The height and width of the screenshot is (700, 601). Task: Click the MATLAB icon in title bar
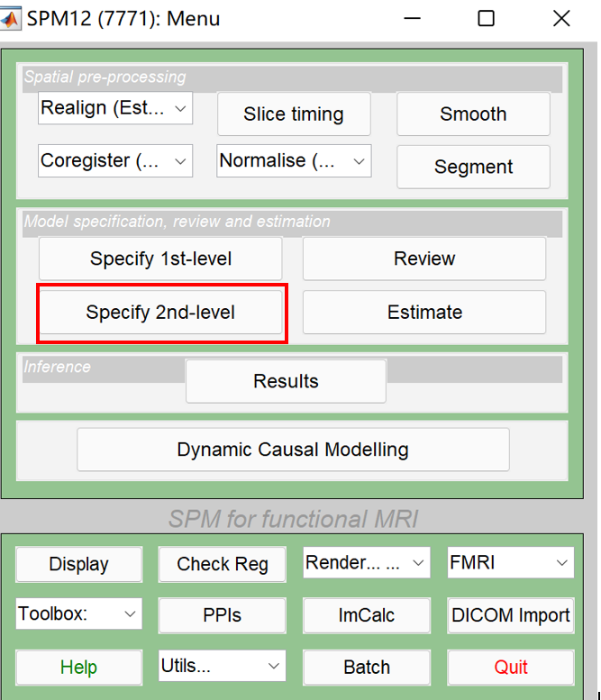point(10,19)
